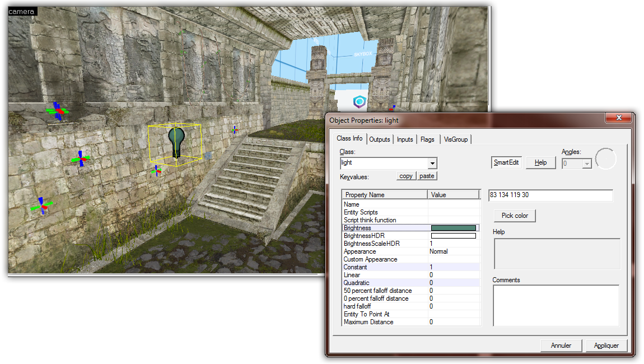Image resolution: width=644 pixels, height=364 pixels.
Task: Click the Angles compass circle
Action: tap(605, 159)
